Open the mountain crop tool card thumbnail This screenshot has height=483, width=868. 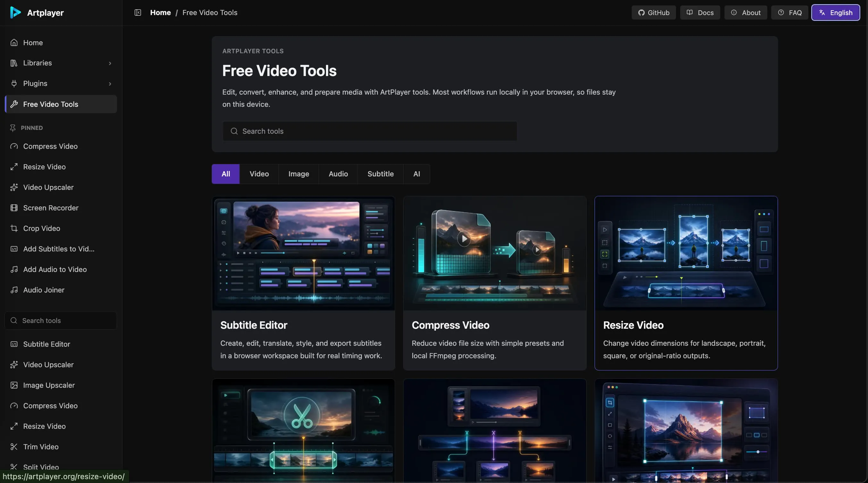[686, 430]
